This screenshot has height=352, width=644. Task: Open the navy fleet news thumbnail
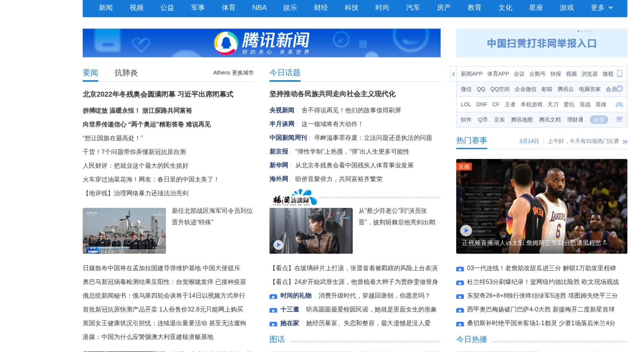coord(124,231)
